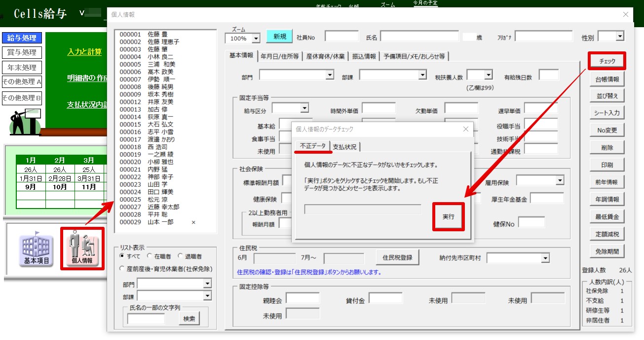Screen dimensions: 644x340
Task: Switch to the 年月日/住所等 tab
Action: pyautogui.click(x=279, y=56)
